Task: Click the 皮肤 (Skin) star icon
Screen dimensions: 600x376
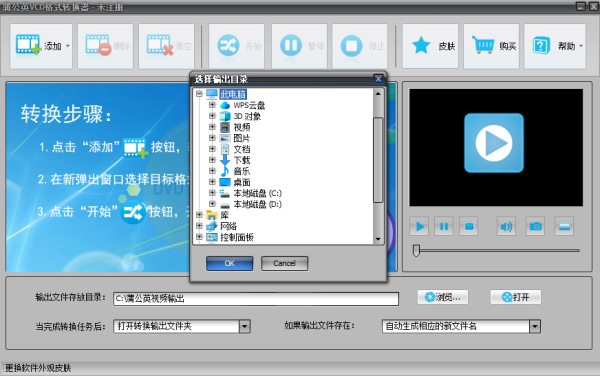Action: pos(421,46)
